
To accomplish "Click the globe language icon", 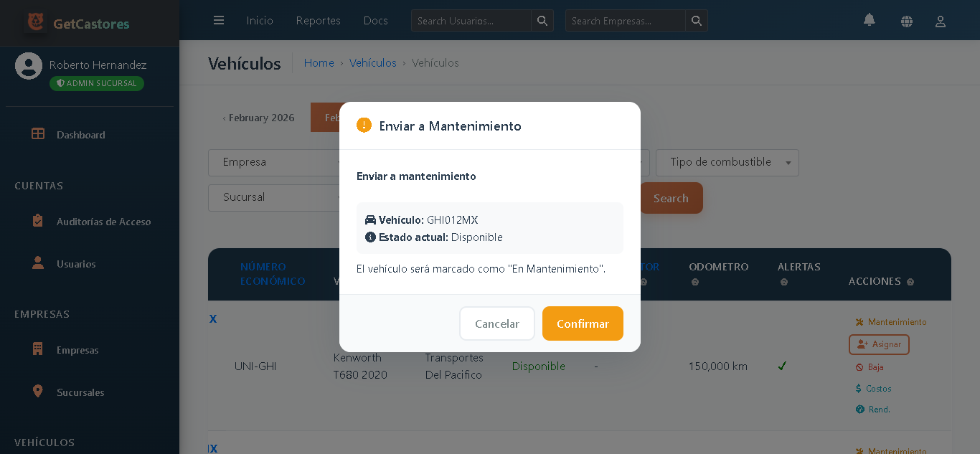I will [x=907, y=22].
